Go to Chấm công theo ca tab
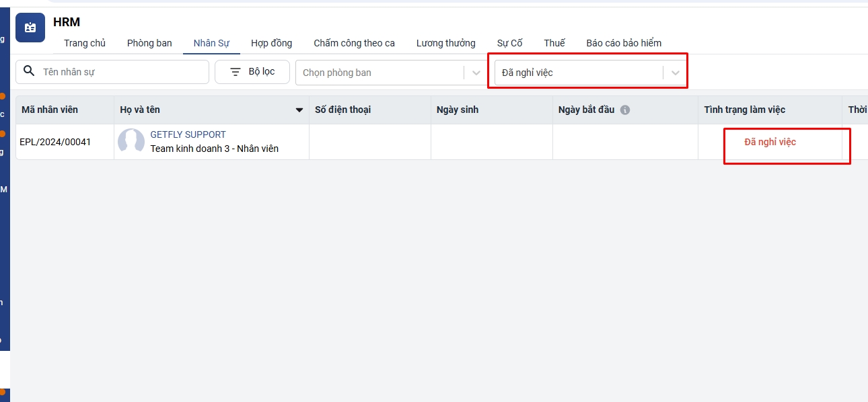The height and width of the screenshot is (402, 868). 354,43
